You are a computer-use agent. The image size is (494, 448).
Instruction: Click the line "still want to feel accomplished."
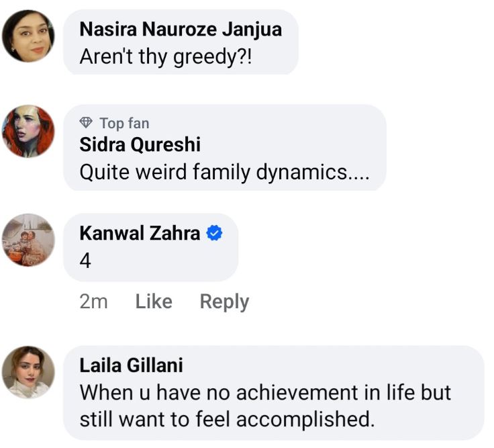[x=226, y=419]
